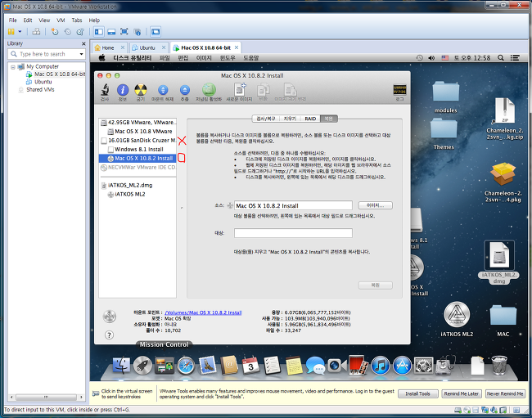Open Launchpad rocket icon in the dock
The height and width of the screenshot is (418, 532).
pyautogui.click(x=143, y=366)
